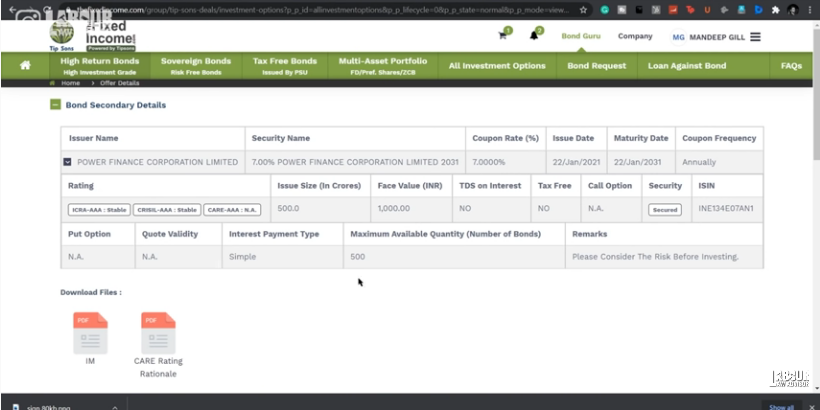Bookmark this page with the star icon

pyautogui.click(x=583, y=9)
